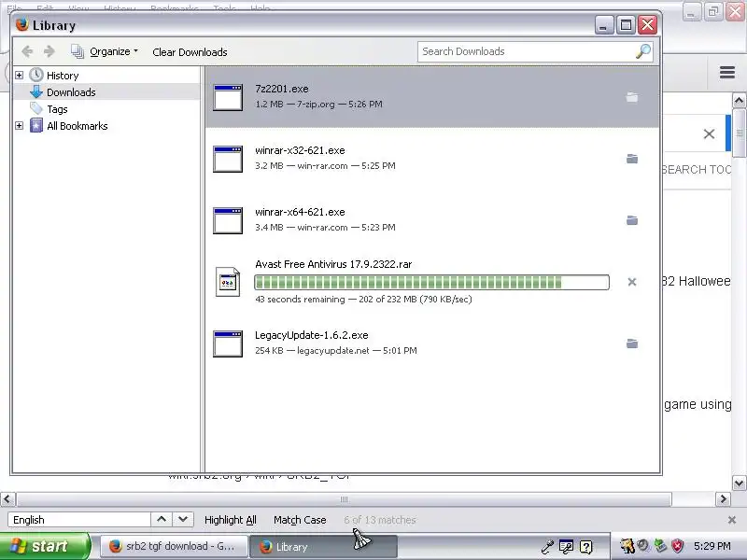Image resolution: width=747 pixels, height=560 pixels.
Task: Select Tags in the sidebar
Action: pyautogui.click(x=57, y=109)
